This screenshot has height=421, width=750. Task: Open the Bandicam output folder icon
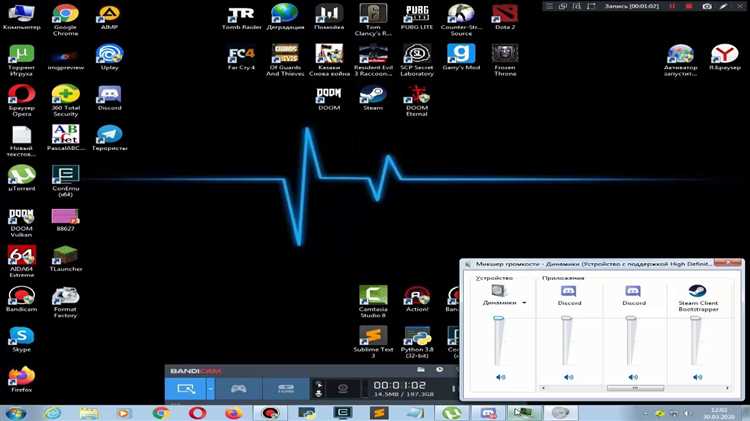[420, 370]
